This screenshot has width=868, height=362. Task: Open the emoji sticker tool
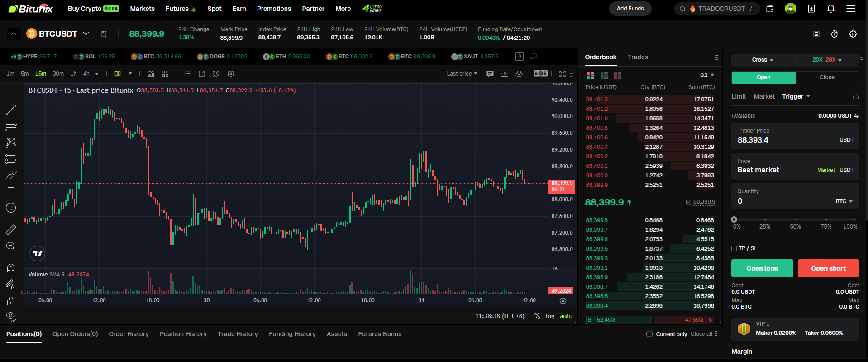[x=11, y=208]
